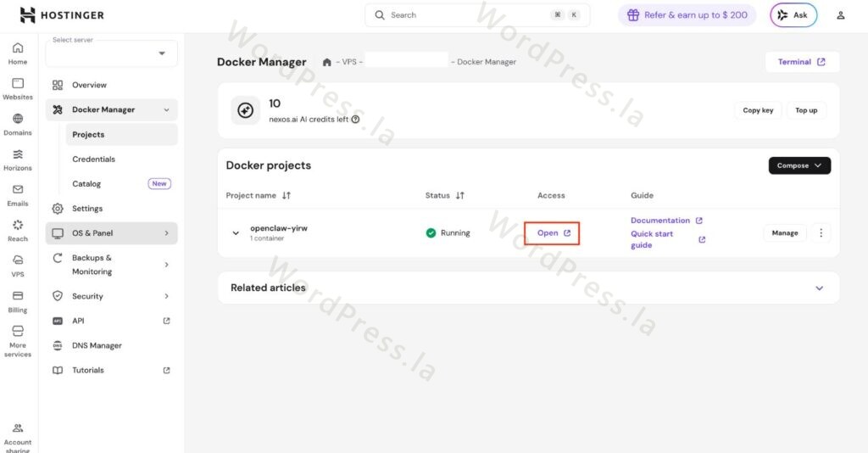Expand the Compose dropdown button

799,165
